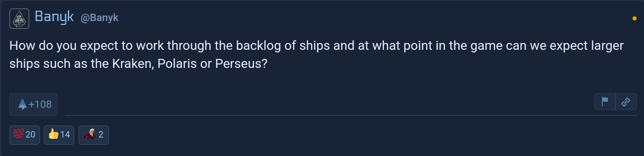644x156 pixels.
Task: Flag this post using the flag icon
Action: click(605, 102)
